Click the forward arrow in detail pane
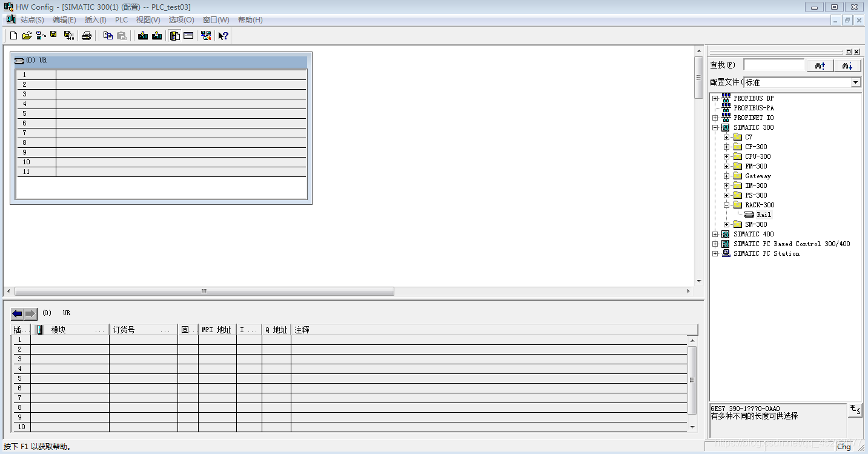 pyautogui.click(x=31, y=314)
